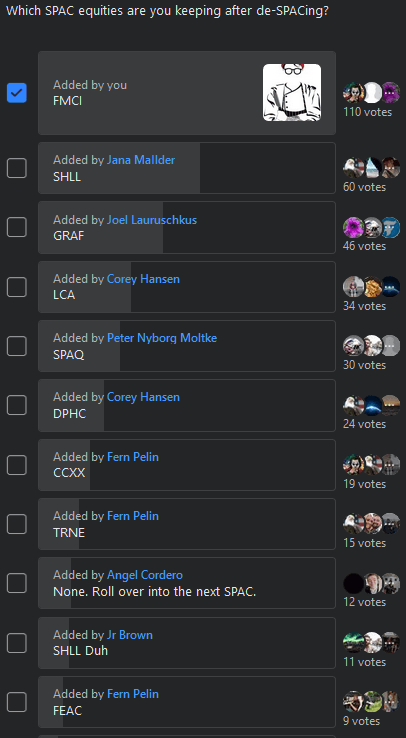Tick the FEAC checkbox
The height and width of the screenshot is (738, 406).
click(16, 702)
